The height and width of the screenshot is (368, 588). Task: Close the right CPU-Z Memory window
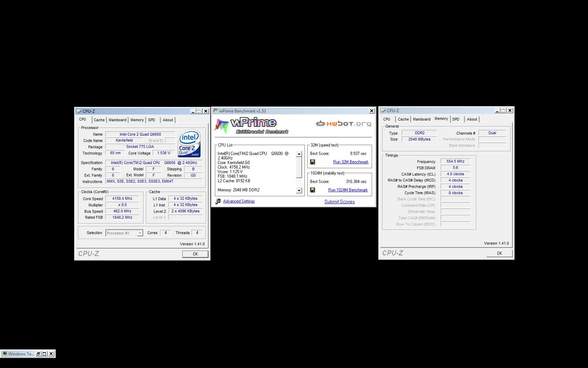510,110
